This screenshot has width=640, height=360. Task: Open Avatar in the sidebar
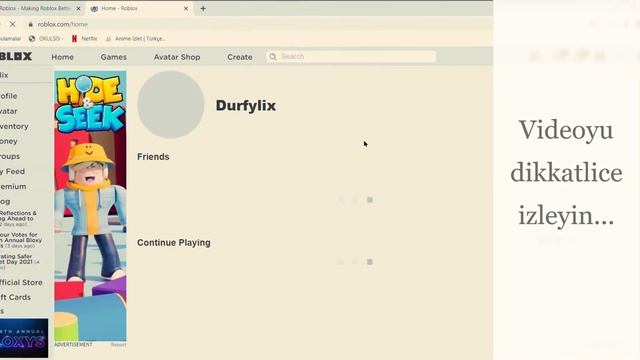9,111
